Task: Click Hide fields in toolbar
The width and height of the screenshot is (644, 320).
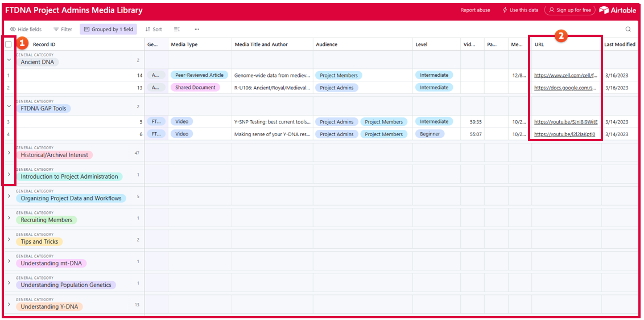Action: pyautogui.click(x=26, y=29)
